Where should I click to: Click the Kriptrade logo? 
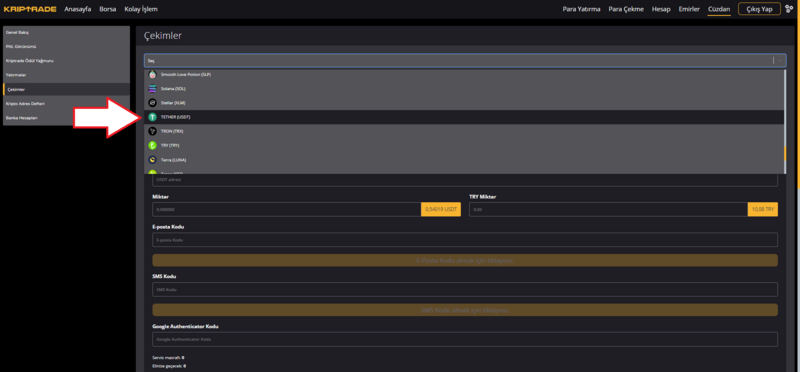point(30,9)
